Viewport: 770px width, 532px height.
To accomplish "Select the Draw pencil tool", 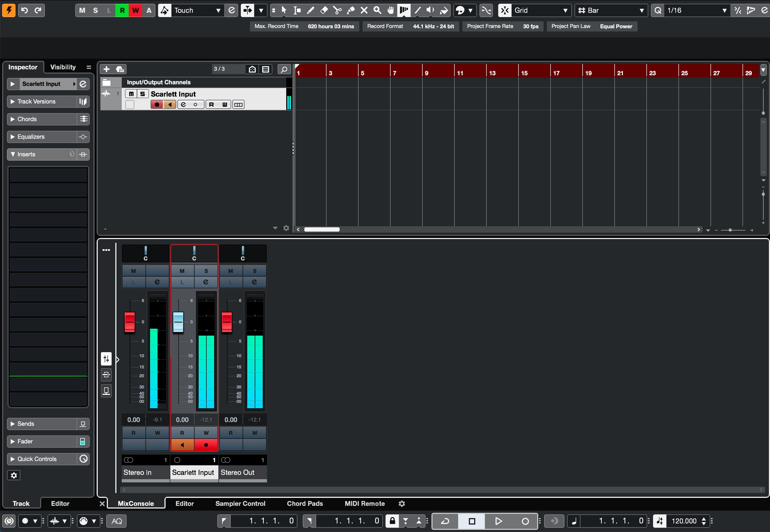I will click(x=310, y=10).
